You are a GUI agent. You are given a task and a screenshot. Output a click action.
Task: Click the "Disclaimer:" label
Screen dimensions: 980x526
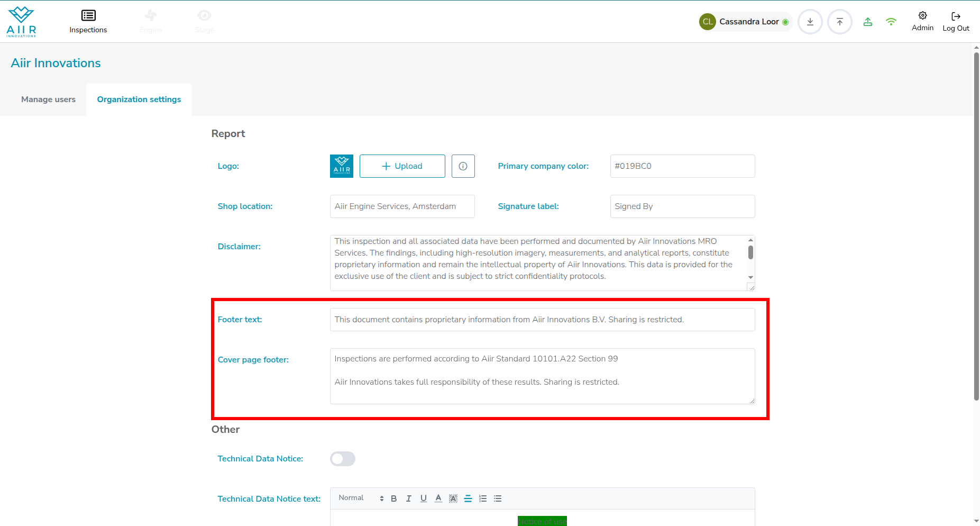point(239,247)
